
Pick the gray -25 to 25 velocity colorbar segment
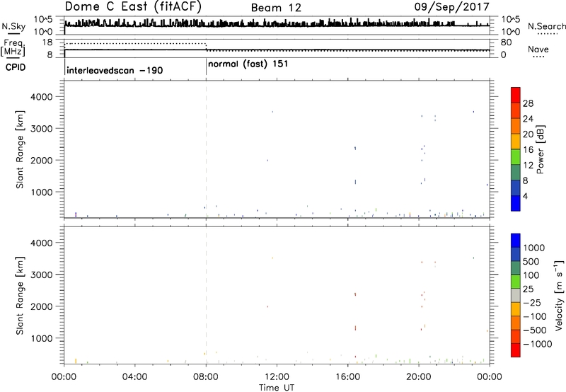[x=516, y=295]
